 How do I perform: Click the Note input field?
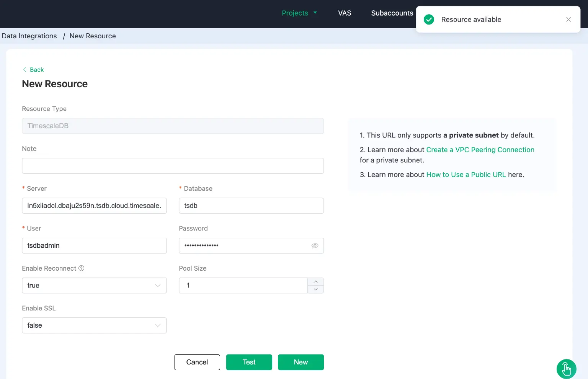pos(173,165)
